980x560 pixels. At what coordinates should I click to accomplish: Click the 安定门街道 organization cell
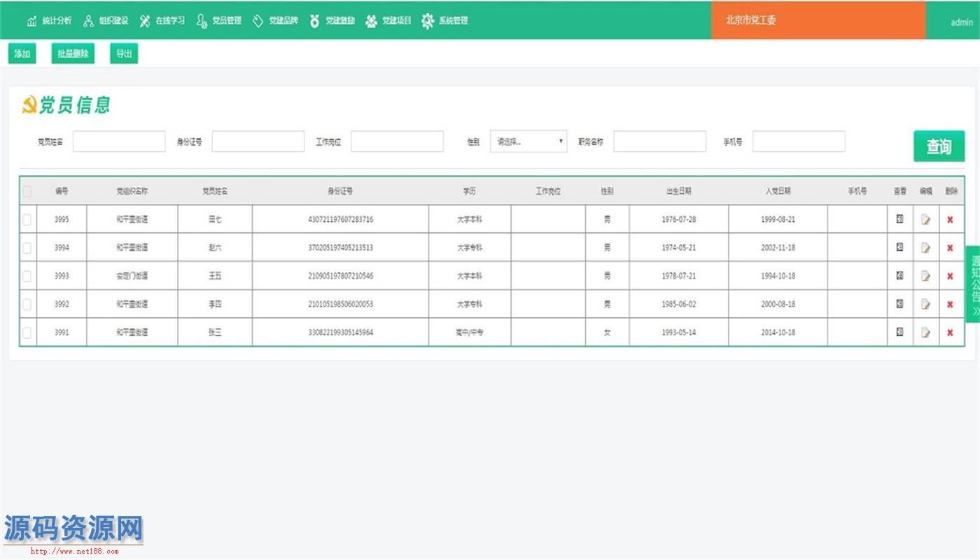tap(132, 276)
